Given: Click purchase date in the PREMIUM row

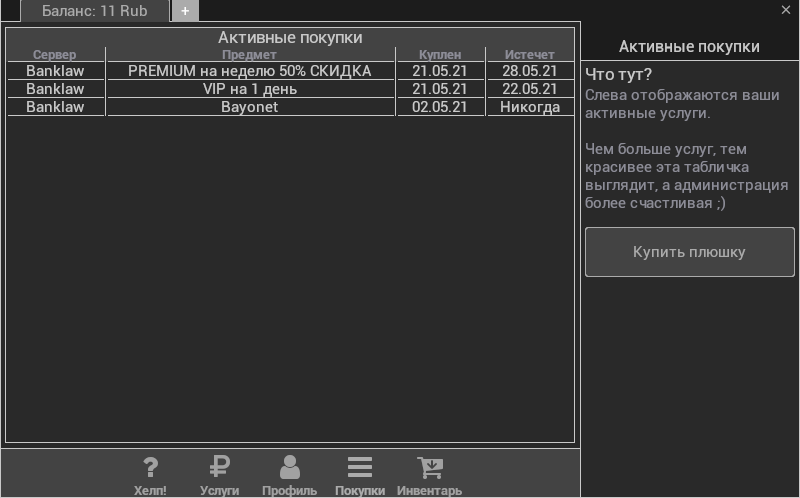Looking at the screenshot, I should pos(440,71).
